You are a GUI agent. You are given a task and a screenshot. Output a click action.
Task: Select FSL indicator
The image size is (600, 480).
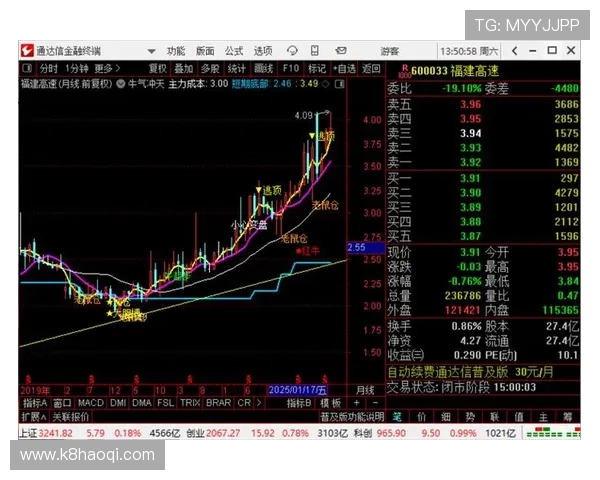point(165,403)
